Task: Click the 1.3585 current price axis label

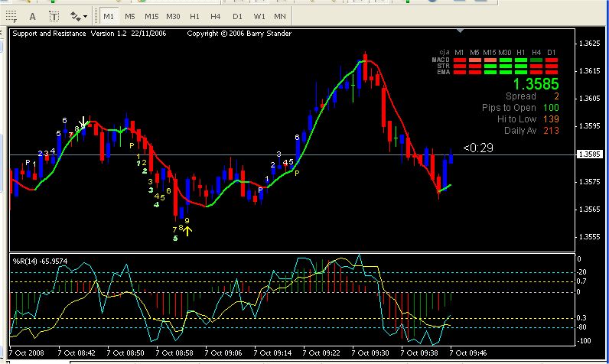Action: click(589, 154)
